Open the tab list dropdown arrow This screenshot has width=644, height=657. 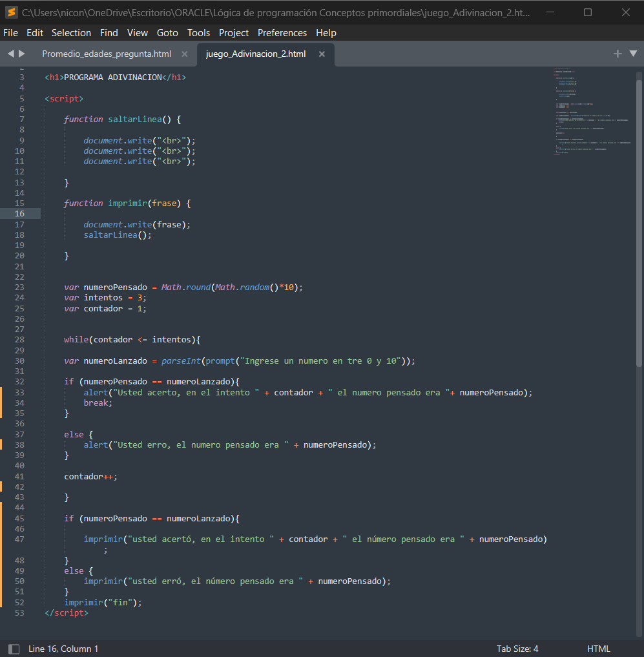634,54
